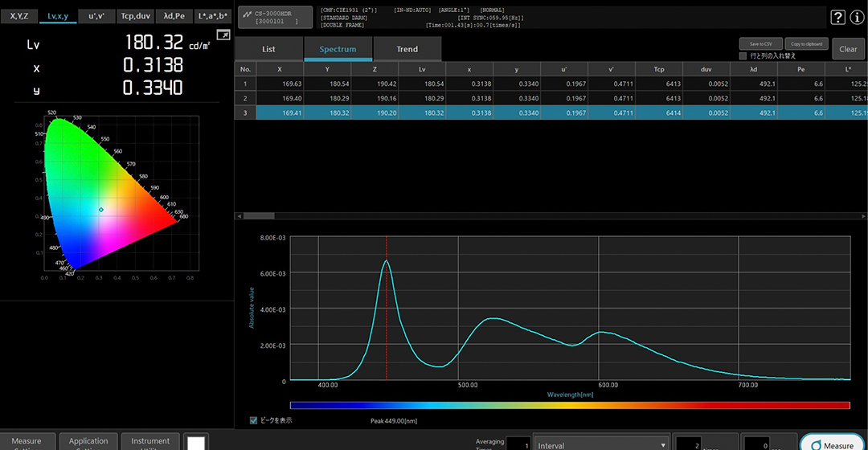The height and width of the screenshot is (450, 868).
Task: Select measurement row No. 3
Action: (551, 112)
